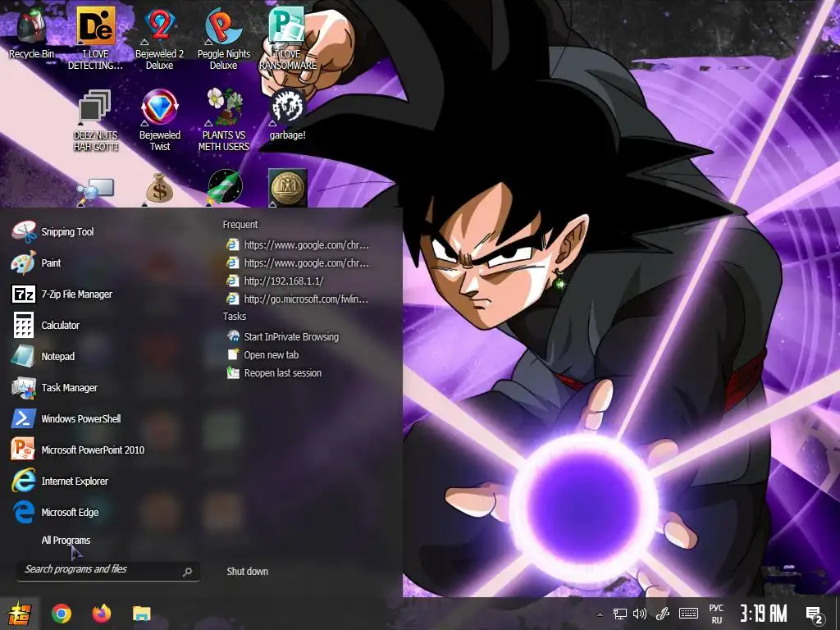Open the Recycle Bin desktop icon
This screenshot has height=630, width=840.
point(32,33)
